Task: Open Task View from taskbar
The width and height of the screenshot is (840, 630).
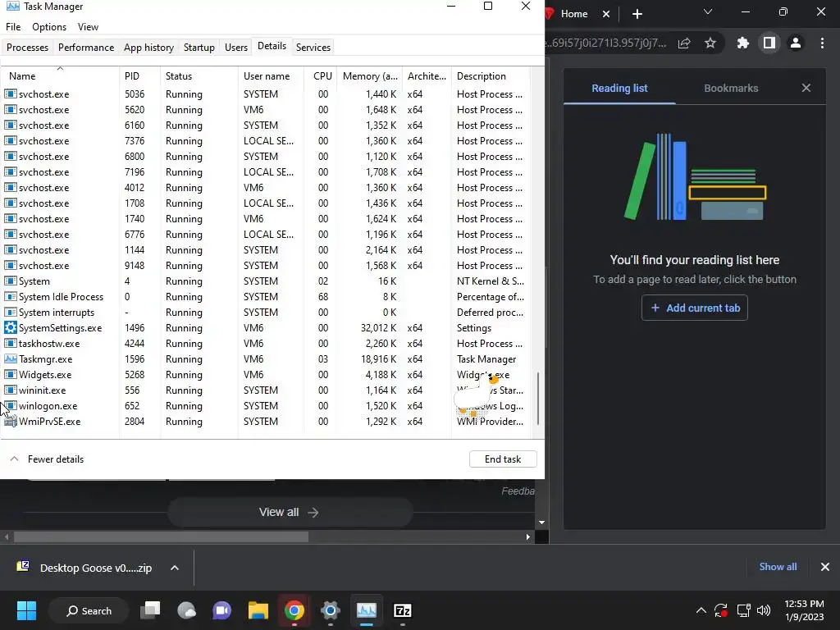Action: 151,610
